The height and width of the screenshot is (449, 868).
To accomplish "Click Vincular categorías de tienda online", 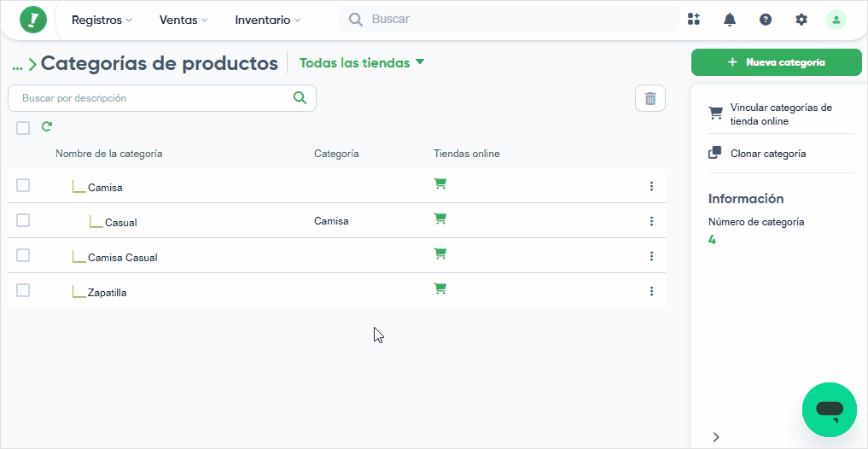I will tap(781, 114).
